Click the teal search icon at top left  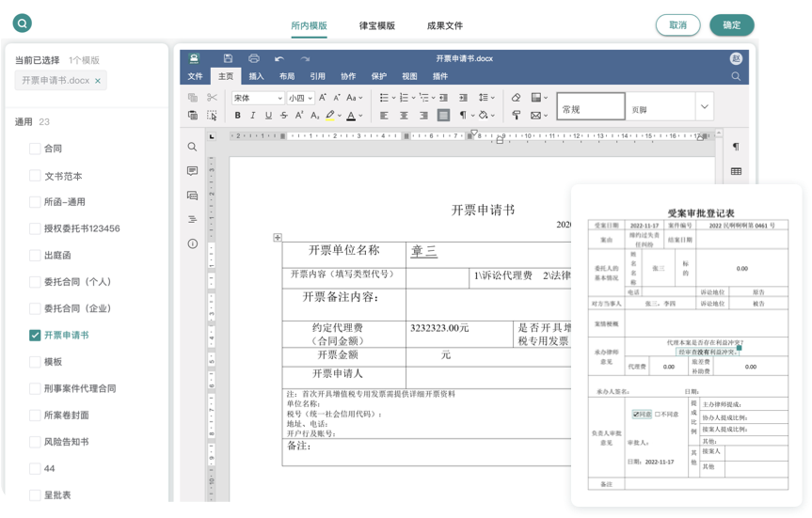[x=20, y=24]
